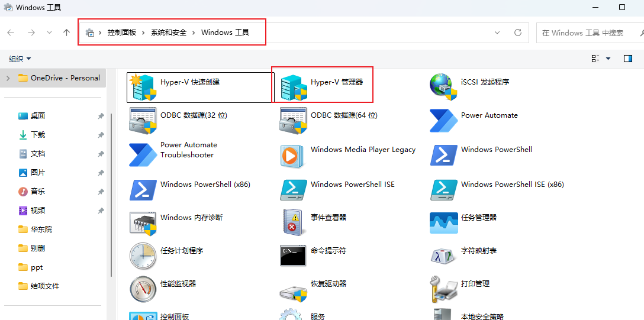Open 本地安全策略 icon
The image size is (644, 320).
coord(443,315)
